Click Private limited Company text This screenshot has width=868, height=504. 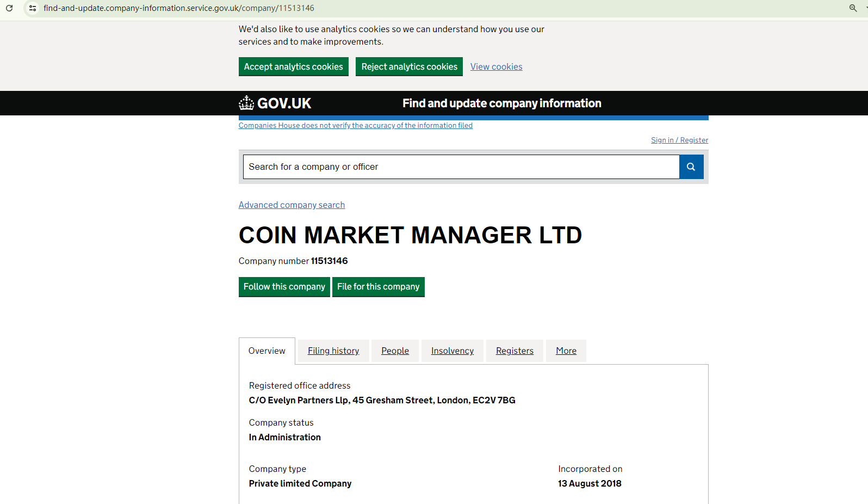(300, 484)
